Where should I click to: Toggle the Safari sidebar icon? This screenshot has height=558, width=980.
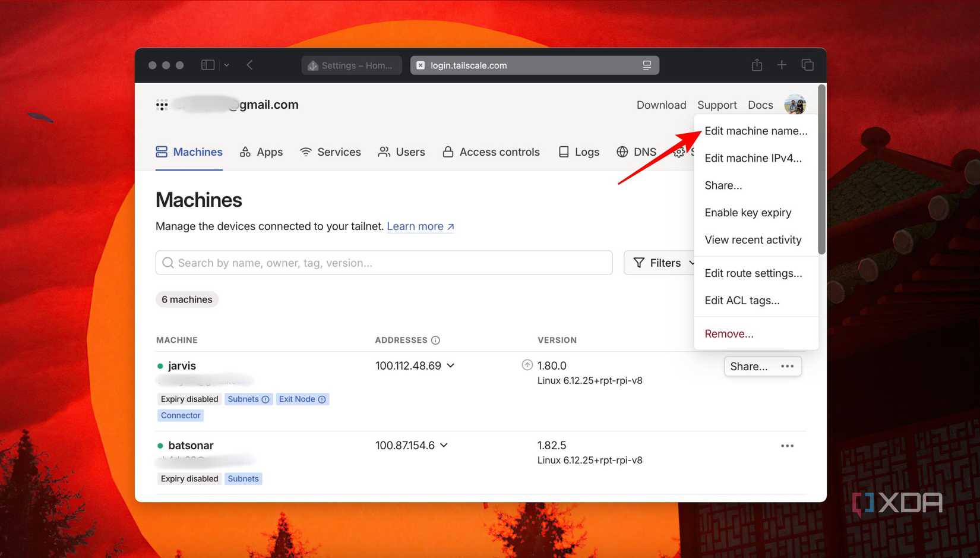pyautogui.click(x=207, y=65)
